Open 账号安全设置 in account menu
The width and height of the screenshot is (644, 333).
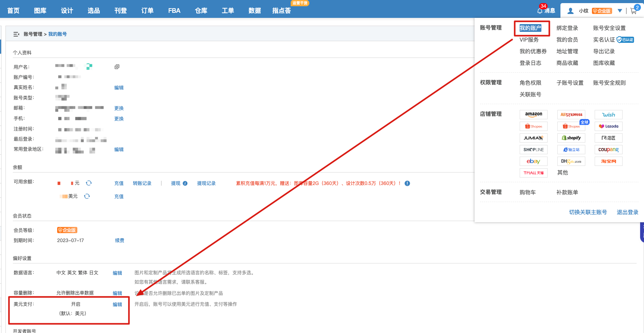(x=609, y=28)
